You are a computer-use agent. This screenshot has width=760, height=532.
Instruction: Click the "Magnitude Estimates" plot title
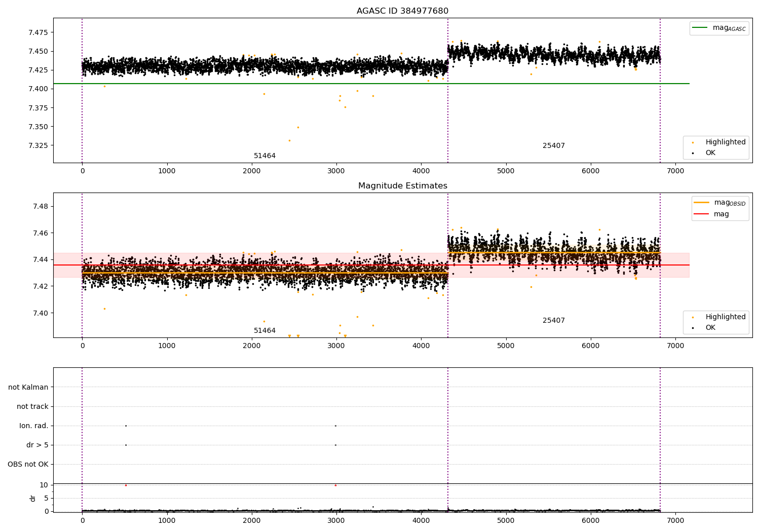402,186
